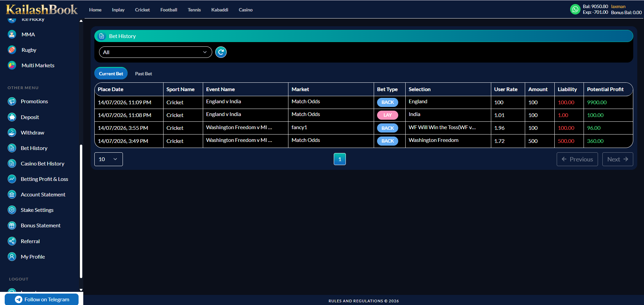Screen dimensions: 644x305
Task: Click the 9900.00 potential profit value
Action: [x=597, y=102]
